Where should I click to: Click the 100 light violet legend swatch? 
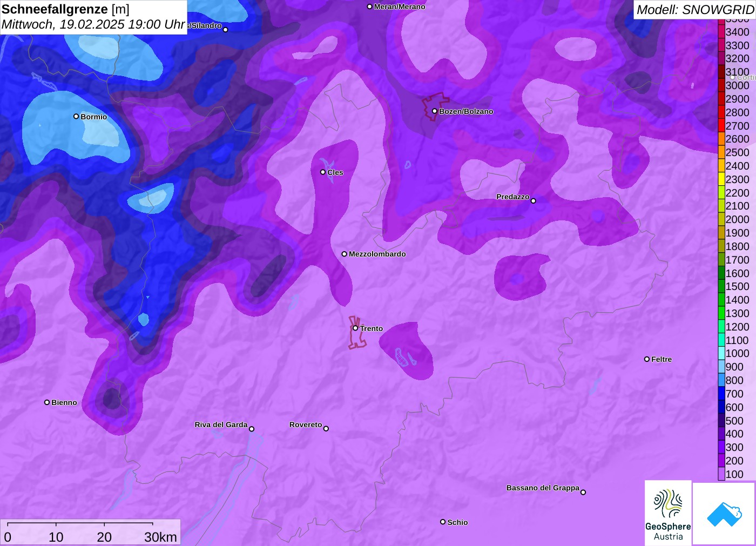[x=721, y=474]
